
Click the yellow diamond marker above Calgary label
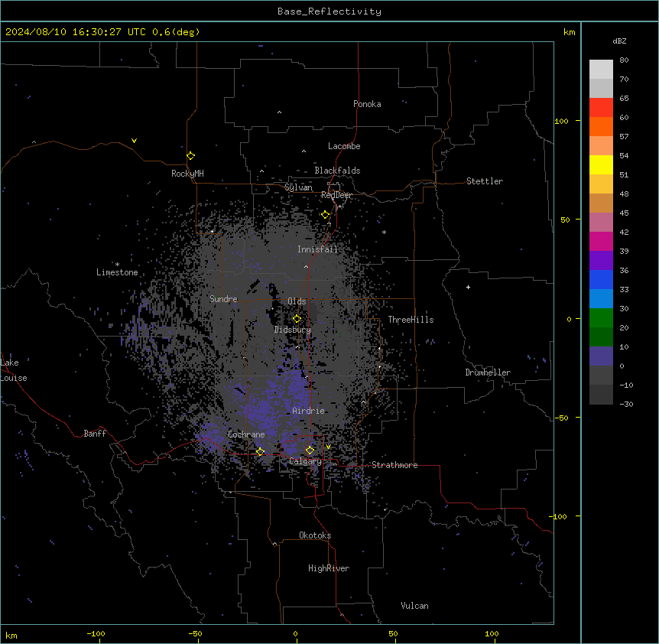coord(310,450)
